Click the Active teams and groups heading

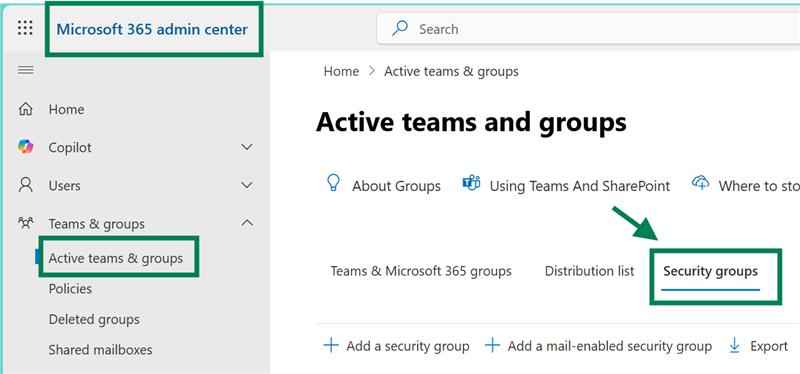tap(471, 122)
